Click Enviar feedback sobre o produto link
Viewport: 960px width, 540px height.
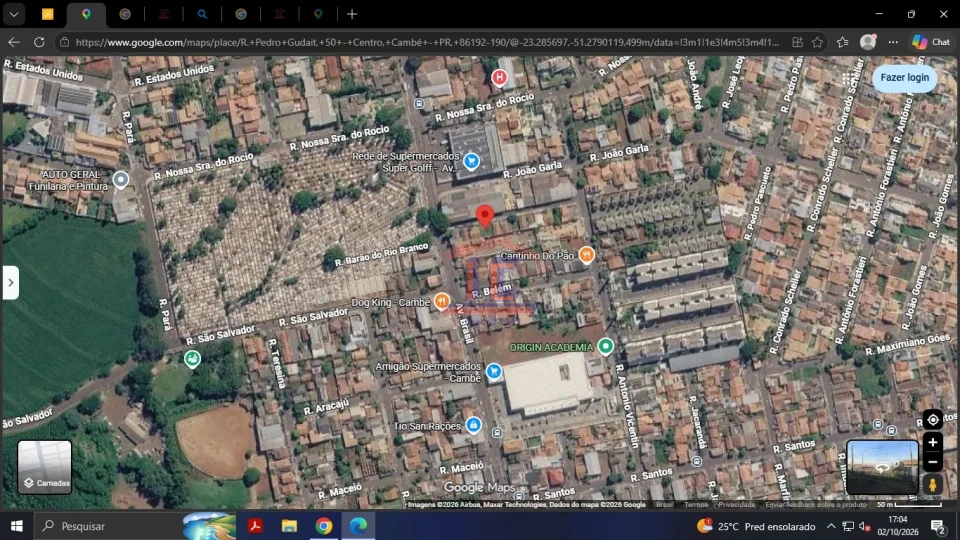816,504
